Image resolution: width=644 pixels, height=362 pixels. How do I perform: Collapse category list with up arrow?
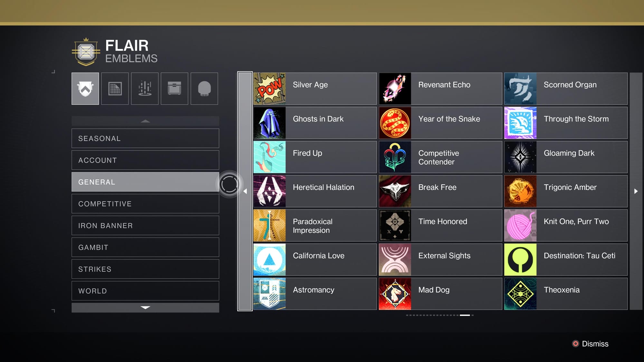[145, 121]
